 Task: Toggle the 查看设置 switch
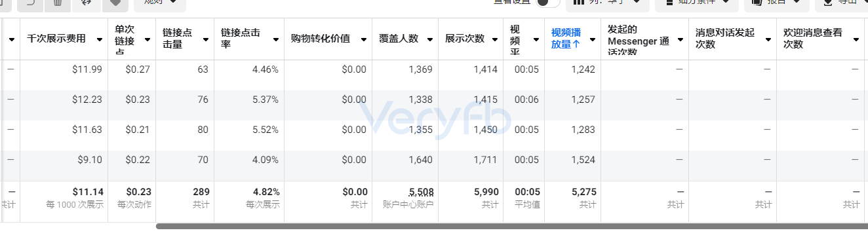click(547, 3)
